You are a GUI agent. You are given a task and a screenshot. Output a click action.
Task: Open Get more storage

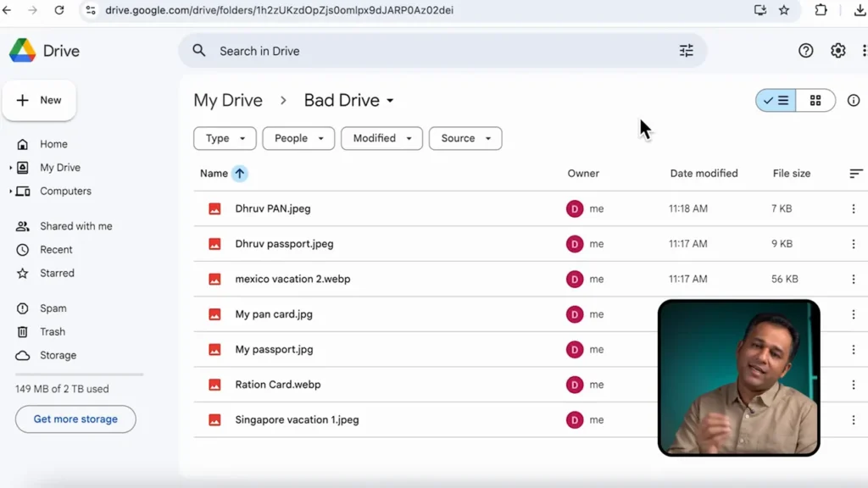tap(75, 419)
